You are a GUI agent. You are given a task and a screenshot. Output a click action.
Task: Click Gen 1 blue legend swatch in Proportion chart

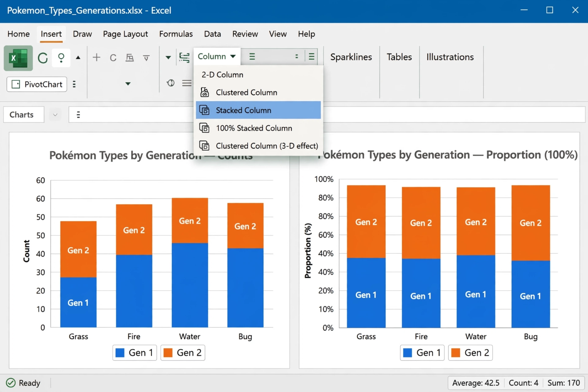coord(408,353)
